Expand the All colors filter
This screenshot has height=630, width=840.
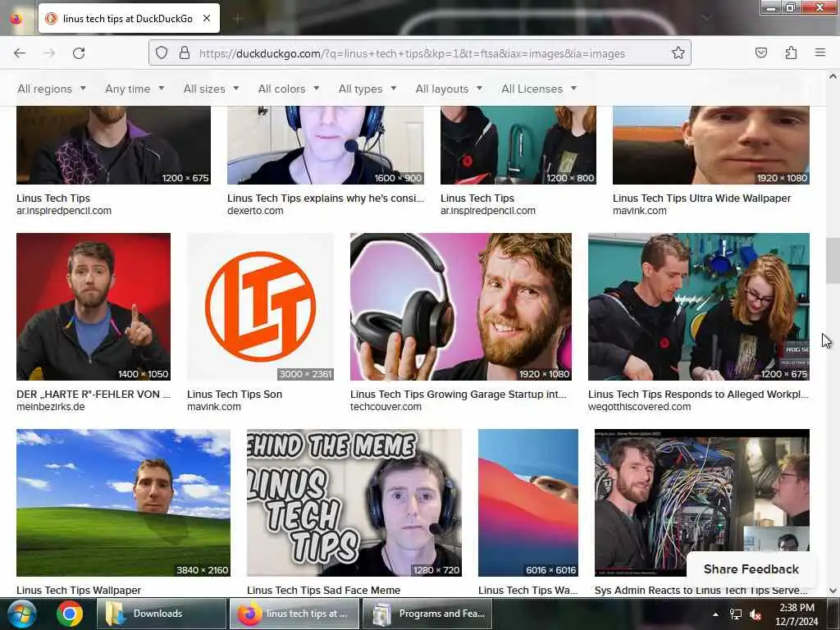tap(288, 89)
